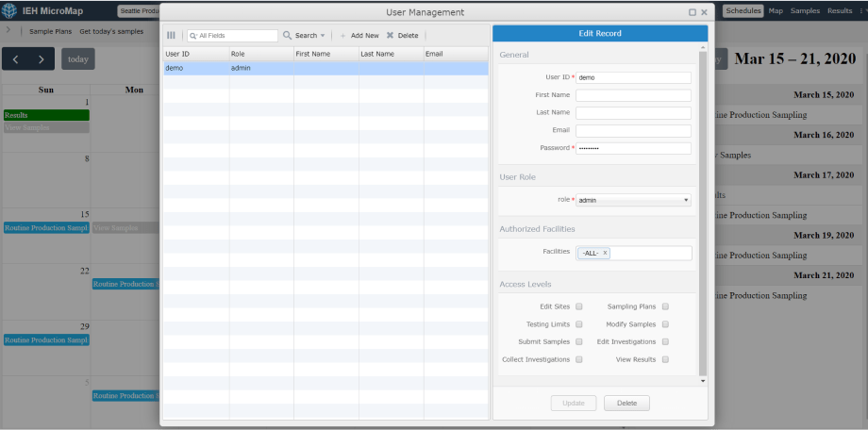Viewport: 868px width, 430px height.
Task: Remove the -ALL- facility tag
Action: click(606, 253)
